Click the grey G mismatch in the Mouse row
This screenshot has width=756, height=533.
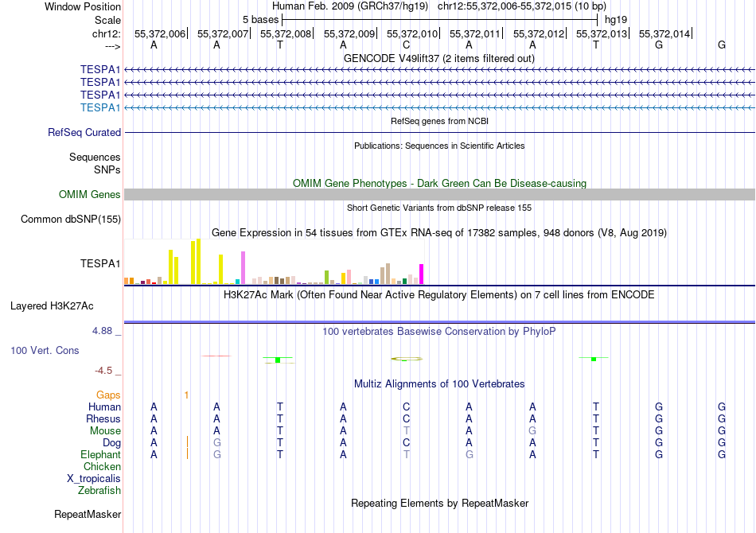coord(532,431)
